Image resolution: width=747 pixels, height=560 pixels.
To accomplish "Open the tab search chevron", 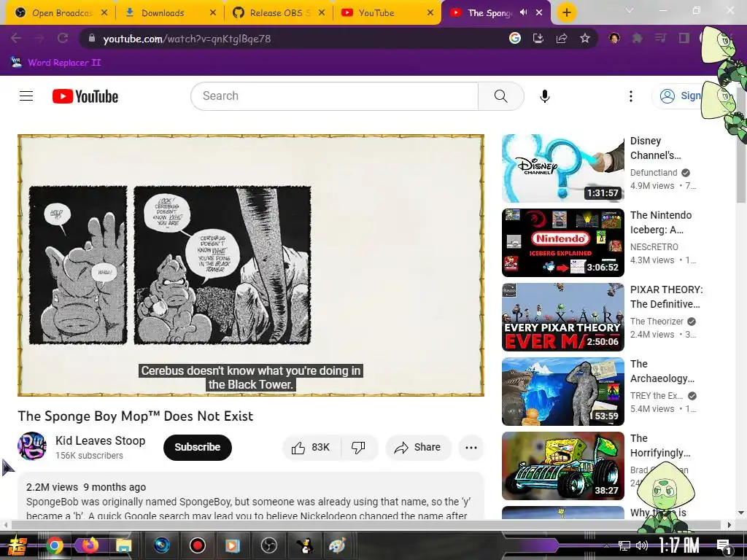I will point(630,10).
